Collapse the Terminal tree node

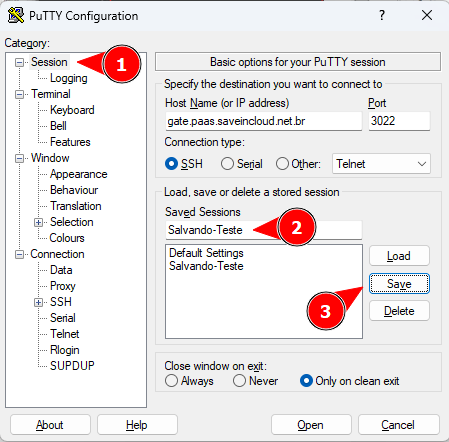[20, 94]
